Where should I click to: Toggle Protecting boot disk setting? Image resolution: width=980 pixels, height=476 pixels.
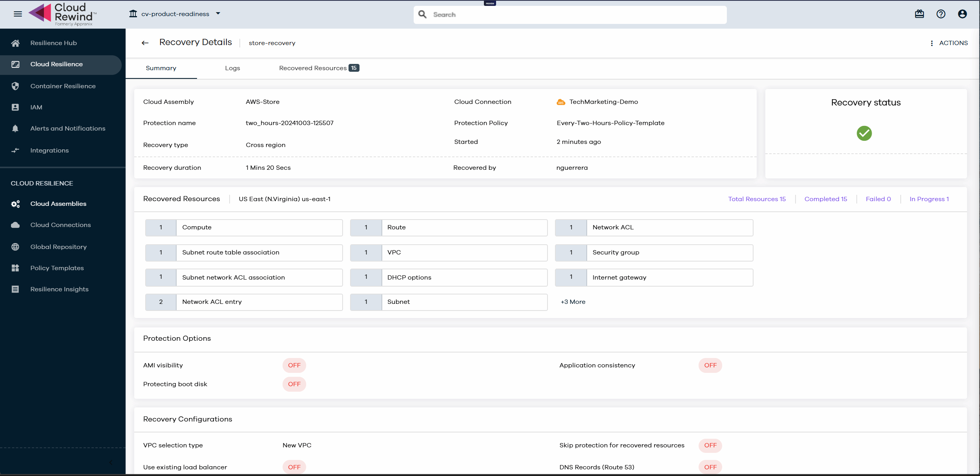coord(294,384)
